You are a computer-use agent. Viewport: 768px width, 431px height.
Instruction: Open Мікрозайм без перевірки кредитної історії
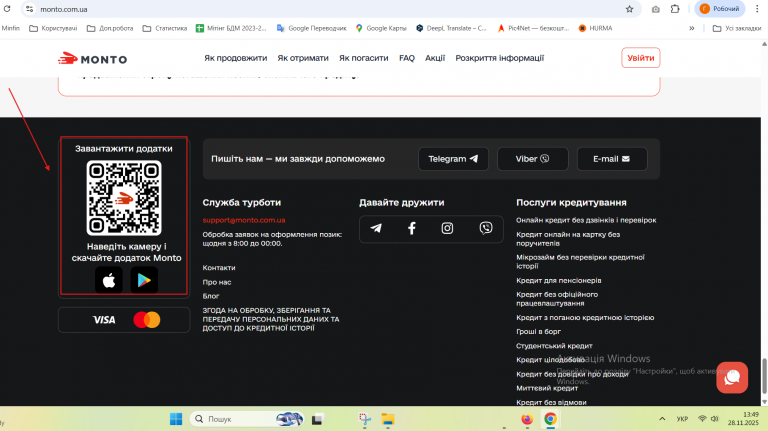click(580, 262)
